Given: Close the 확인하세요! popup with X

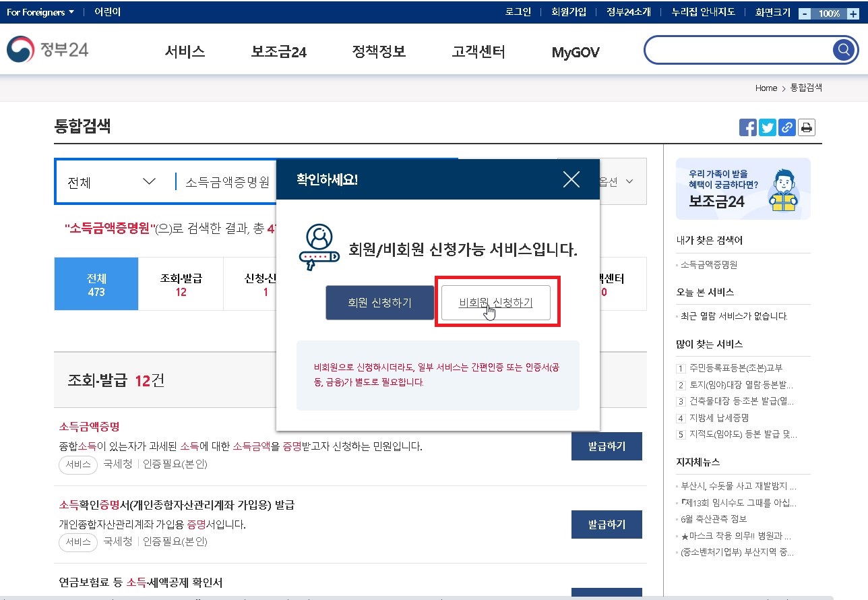Looking at the screenshot, I should pyautogui.click(x=571, y=179).
